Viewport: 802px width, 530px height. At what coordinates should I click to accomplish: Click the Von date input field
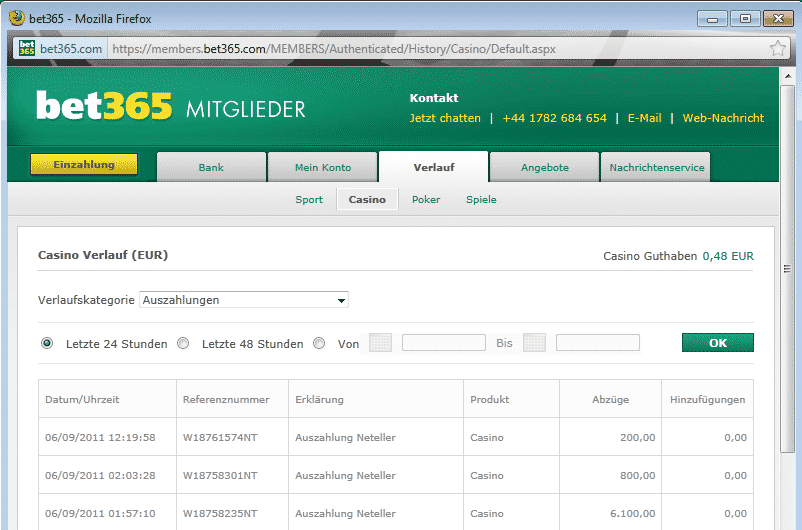click(x=444, y=343)
